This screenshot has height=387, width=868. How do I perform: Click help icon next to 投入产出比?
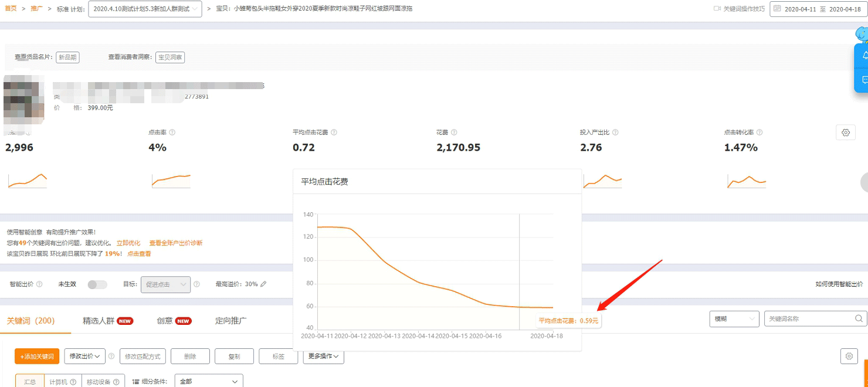(x=615, y=133)
